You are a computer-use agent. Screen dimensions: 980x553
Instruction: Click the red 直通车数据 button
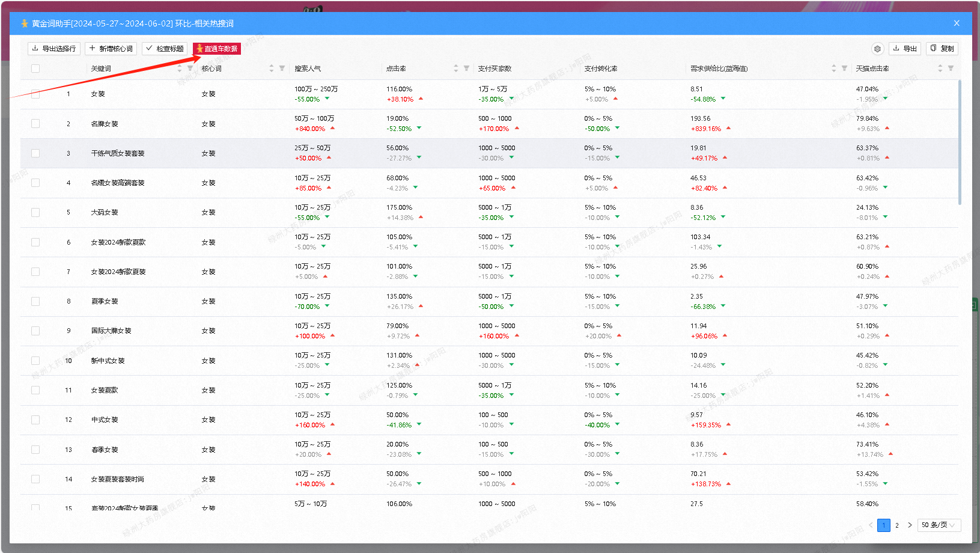click(217, 49)
